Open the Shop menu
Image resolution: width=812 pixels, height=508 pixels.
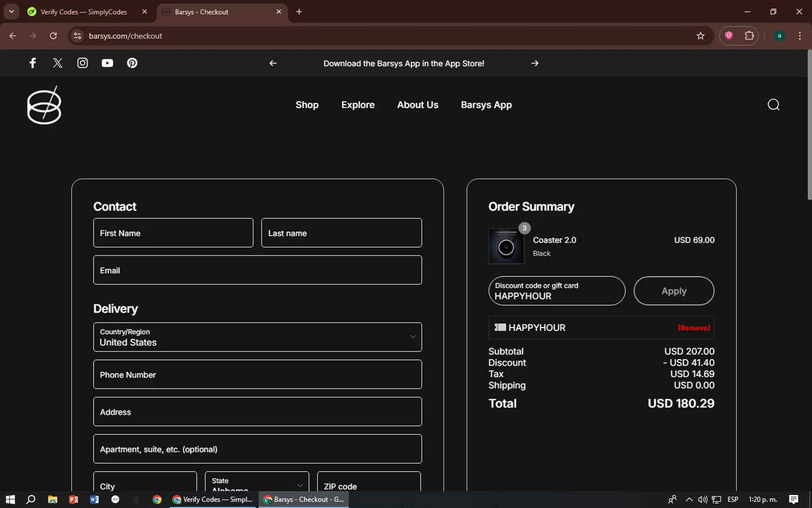[x=307, y=105]
